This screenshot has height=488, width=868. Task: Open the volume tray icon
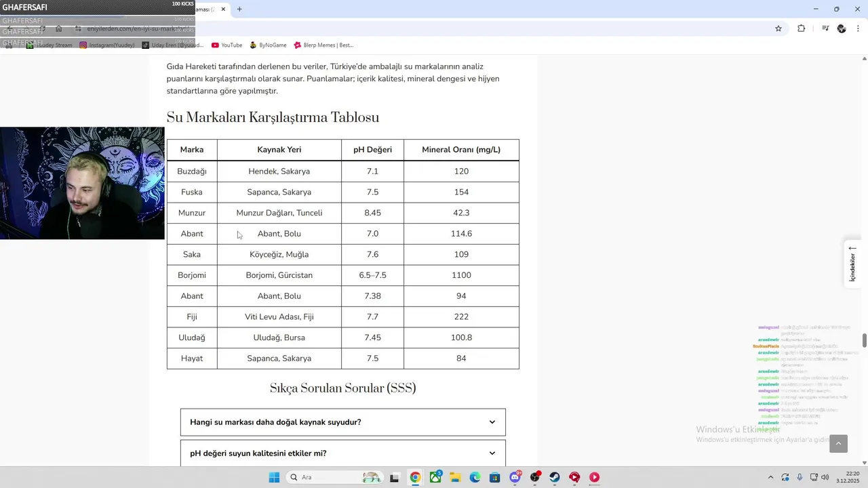[x=825, y=477]
